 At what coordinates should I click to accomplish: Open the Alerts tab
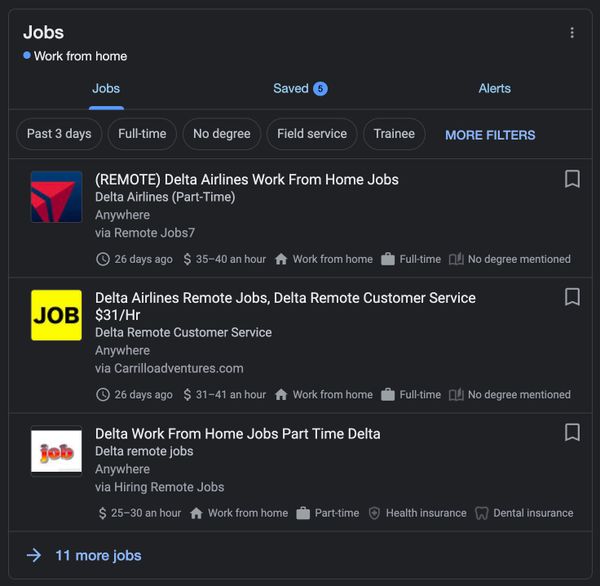pos(494,89)
